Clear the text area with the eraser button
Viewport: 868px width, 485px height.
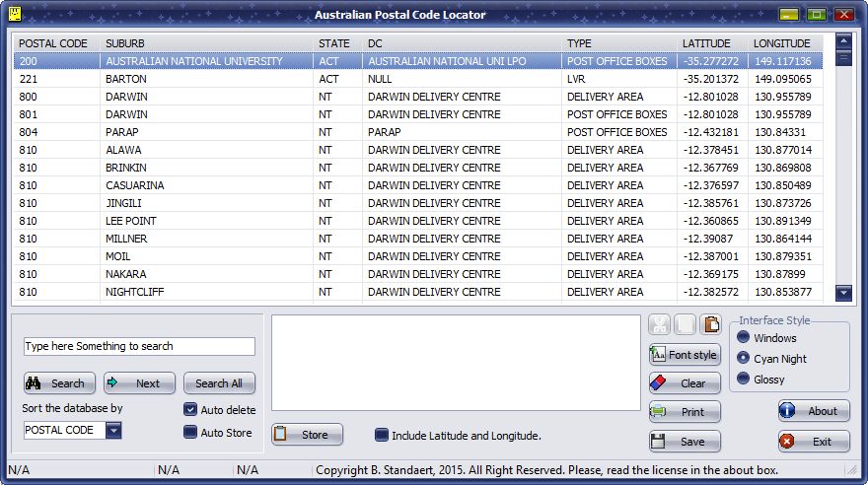685,382
